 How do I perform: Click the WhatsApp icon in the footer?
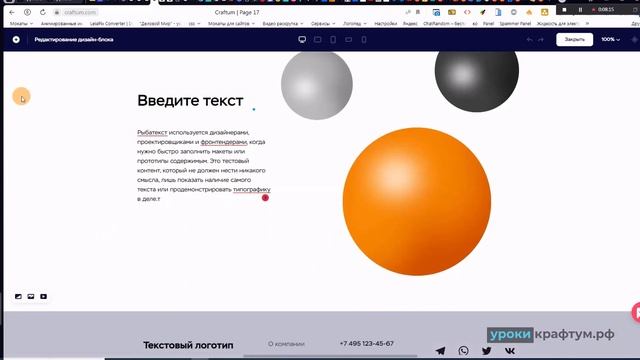(x=463, y=351)
